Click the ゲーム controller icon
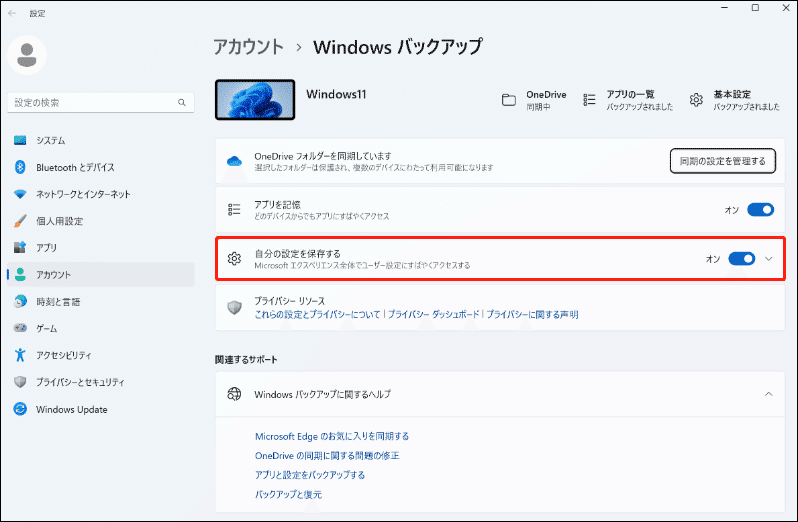 [x=20, y=328]
